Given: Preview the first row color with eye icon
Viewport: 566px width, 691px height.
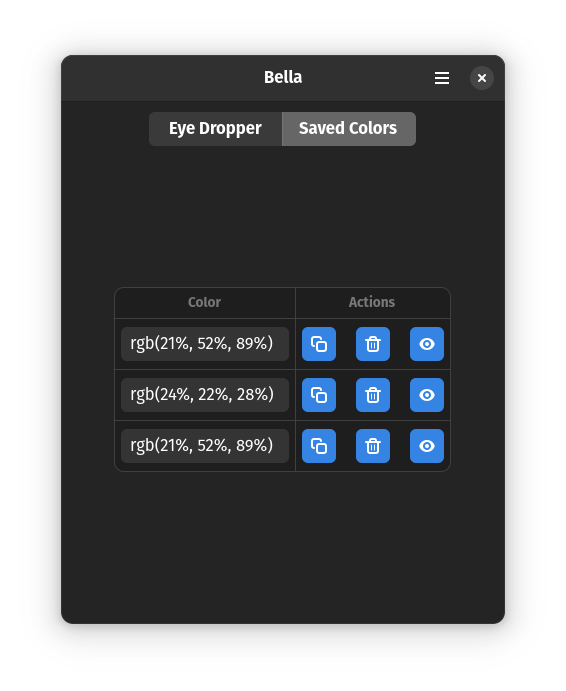Looking at the screenshot, I should click(x=427, y=344).
